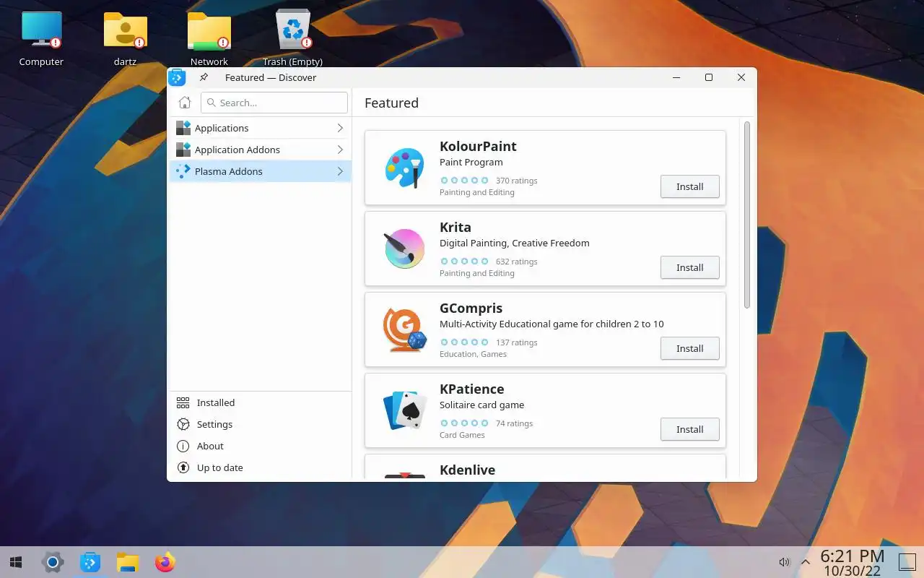
Task: Expand the Plasma Addons chevron
Action: coord(340,171)
